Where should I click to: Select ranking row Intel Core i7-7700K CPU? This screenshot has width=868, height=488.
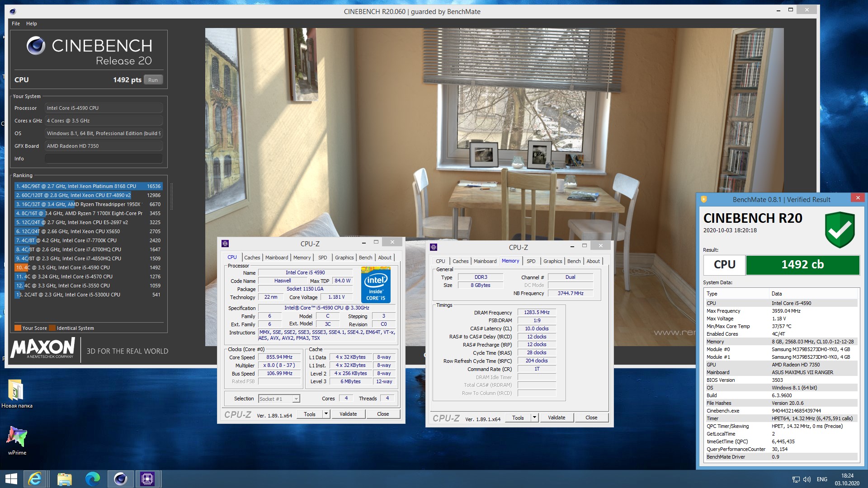click(88, 240)
